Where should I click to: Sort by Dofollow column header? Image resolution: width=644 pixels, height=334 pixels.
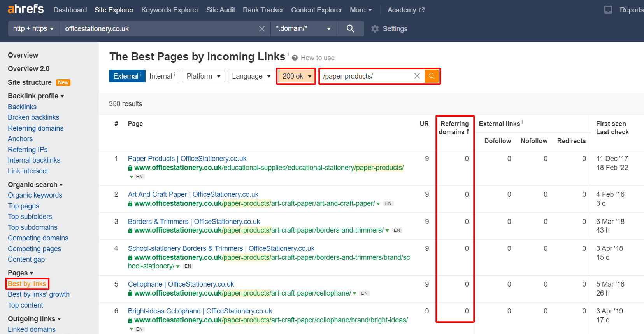(498, 141)
